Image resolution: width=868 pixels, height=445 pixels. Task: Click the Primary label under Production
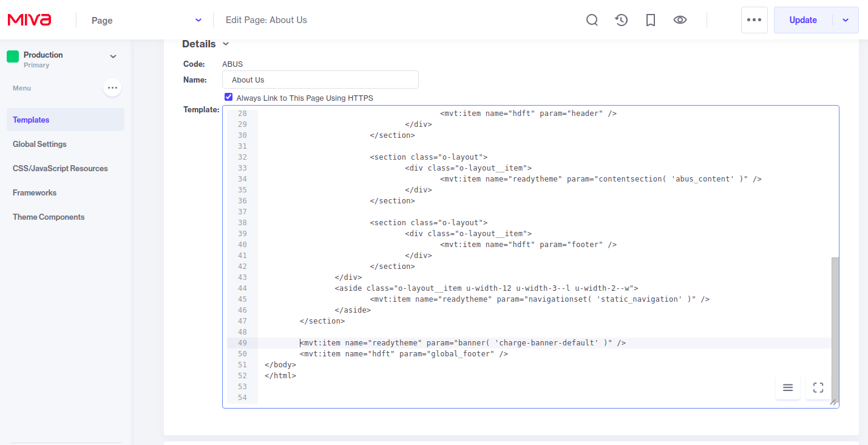(36, 65)
